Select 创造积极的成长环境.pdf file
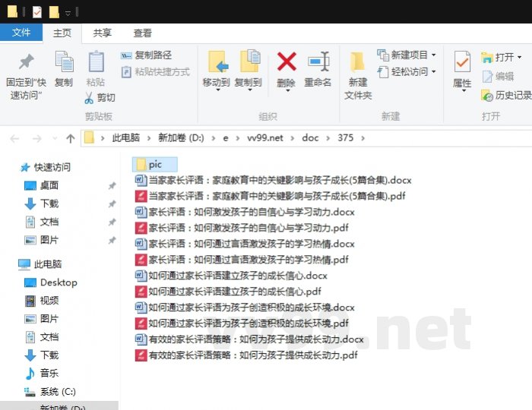This screenshot has width=532, height=410. point(242,323)
